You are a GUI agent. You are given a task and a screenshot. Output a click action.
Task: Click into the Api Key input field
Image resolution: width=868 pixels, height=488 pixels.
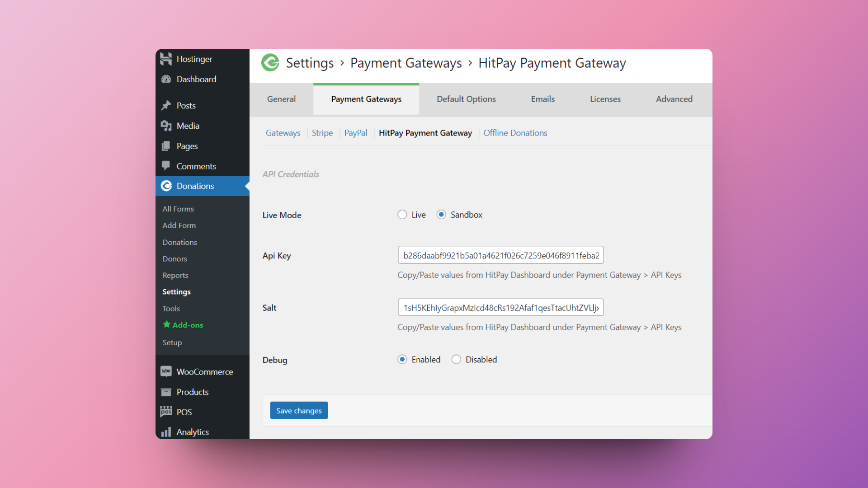point(500,255)
